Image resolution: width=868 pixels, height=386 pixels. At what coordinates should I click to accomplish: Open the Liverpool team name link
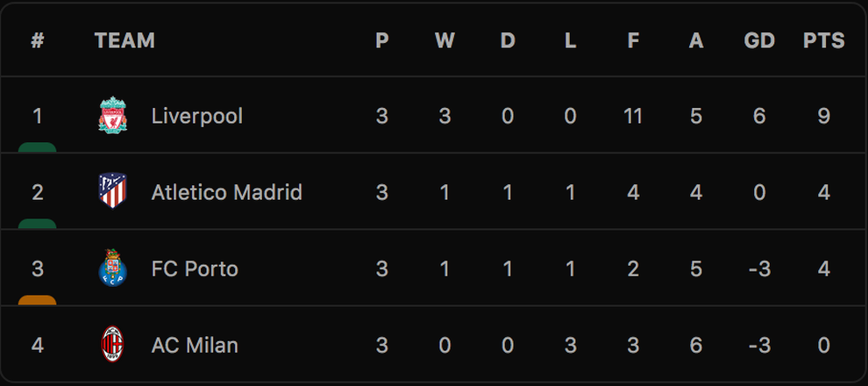[x=197, y=117]
